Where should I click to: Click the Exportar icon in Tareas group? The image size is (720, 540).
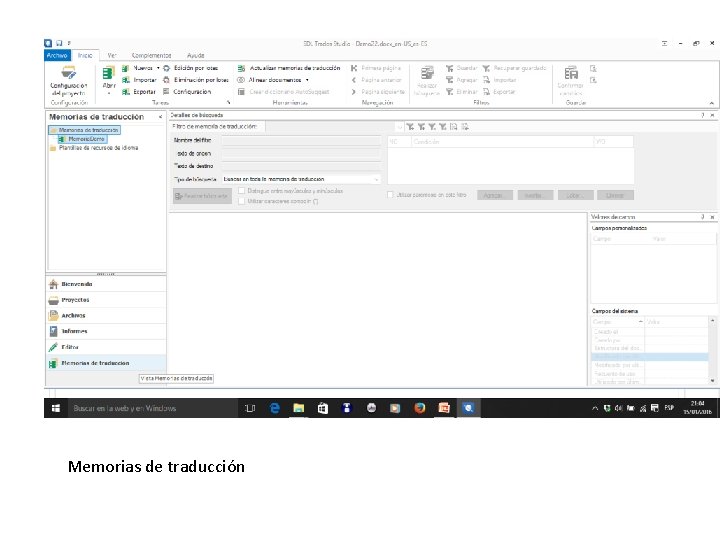[126, 92]
